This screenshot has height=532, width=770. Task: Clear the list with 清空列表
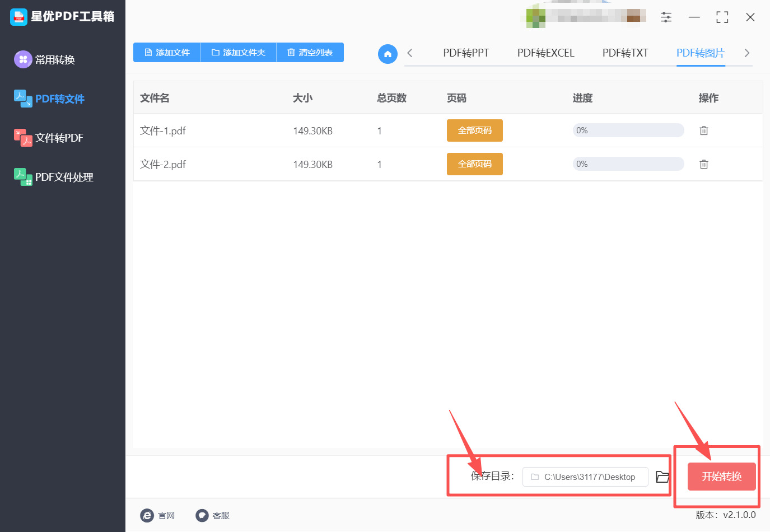(310, 53)
